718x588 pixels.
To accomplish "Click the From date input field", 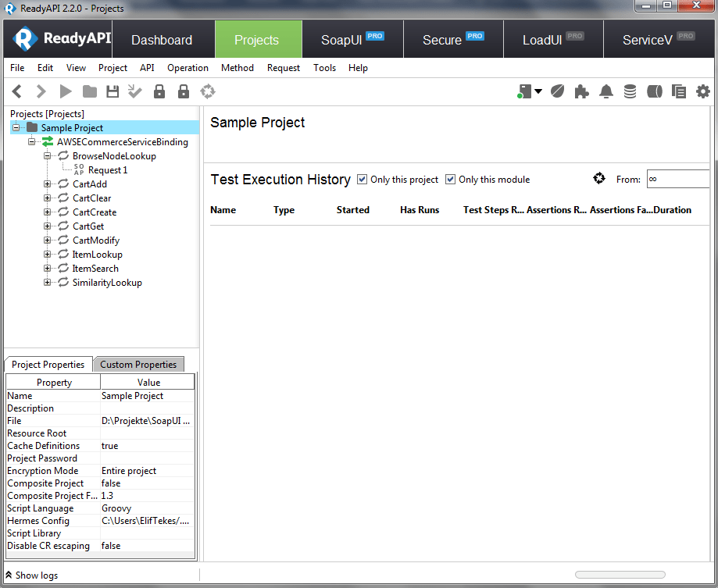I will [x=677, y=180].
